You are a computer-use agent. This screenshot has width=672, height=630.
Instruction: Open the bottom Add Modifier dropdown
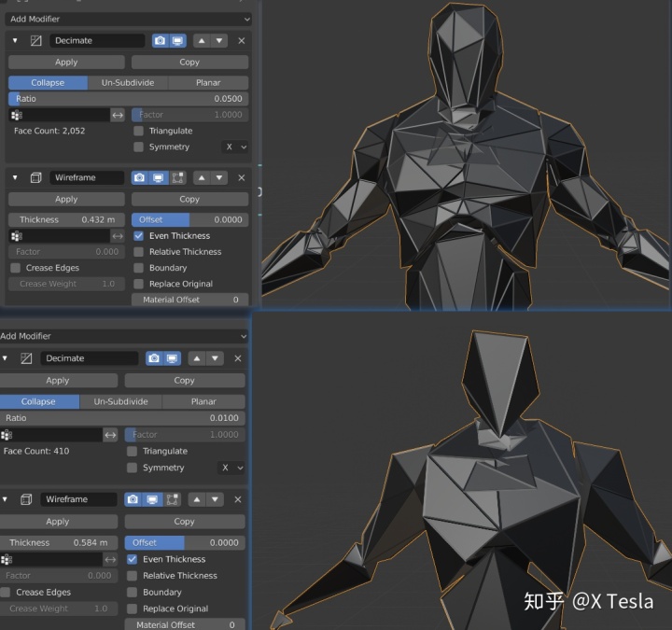124,336
